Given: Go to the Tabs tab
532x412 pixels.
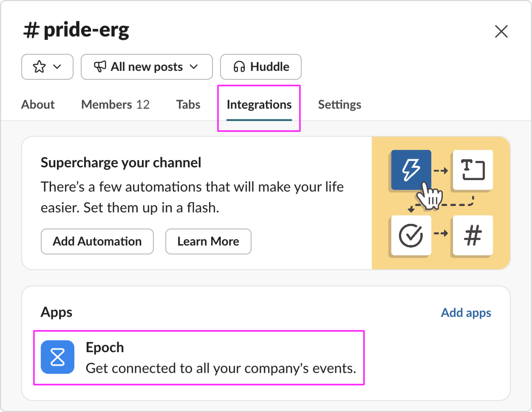Looking at the screenshot, I should pyautogui.click(x=188, y=104).
